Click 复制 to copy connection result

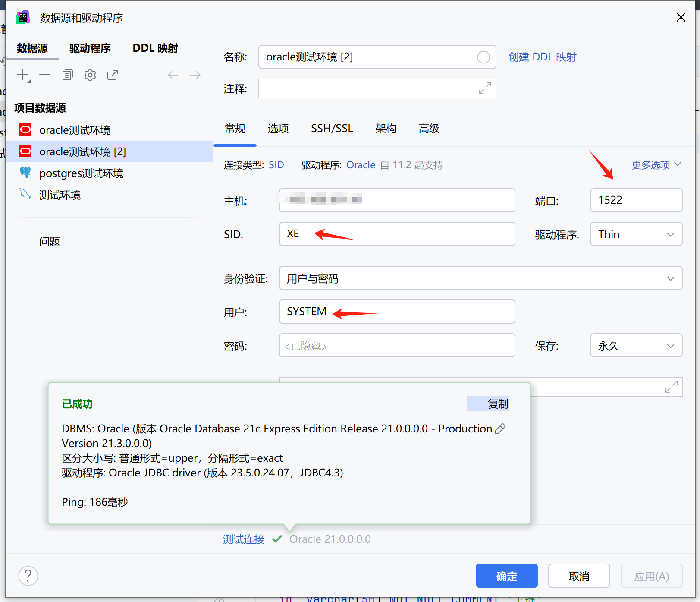point(498,404)
